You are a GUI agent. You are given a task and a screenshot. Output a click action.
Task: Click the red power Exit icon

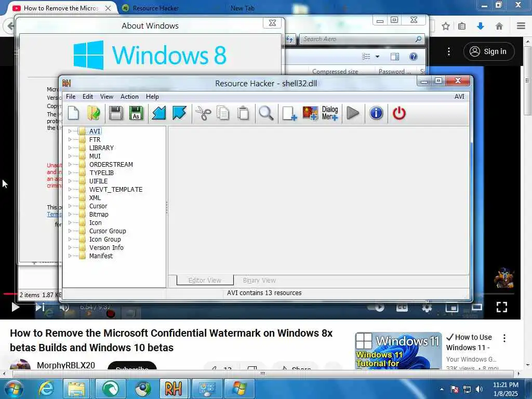[x=399, y=113]
